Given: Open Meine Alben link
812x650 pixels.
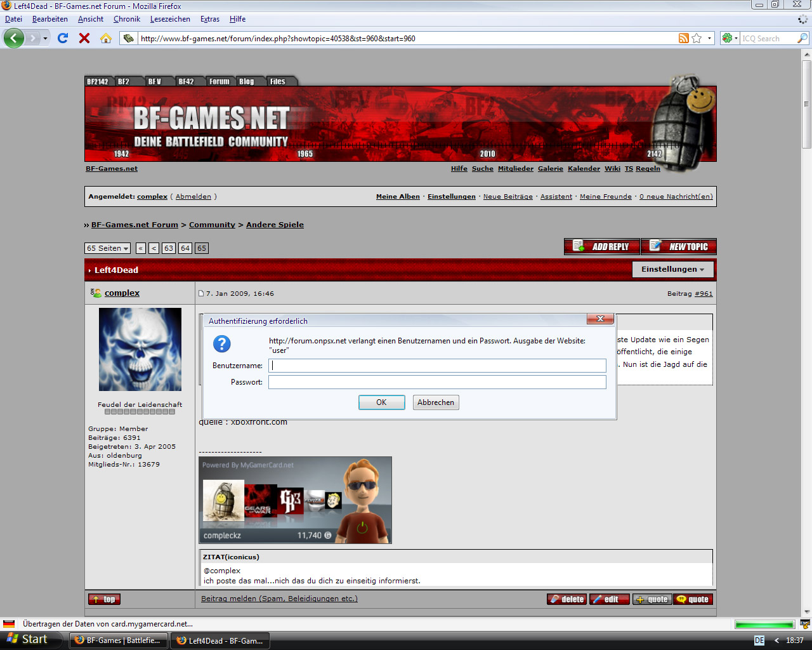Looking at the screenshot, I should pyautogui.click(x=398, y=197).
